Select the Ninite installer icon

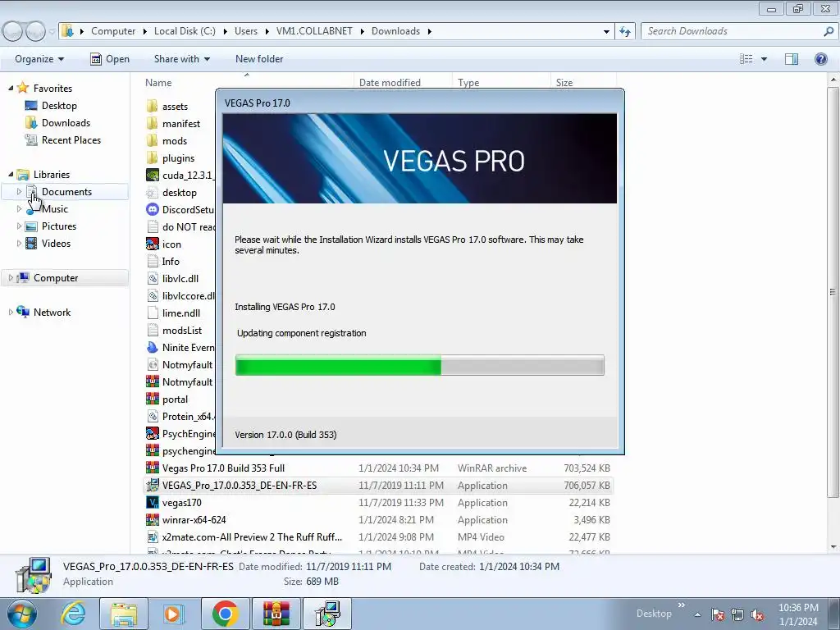click(153, 347)
